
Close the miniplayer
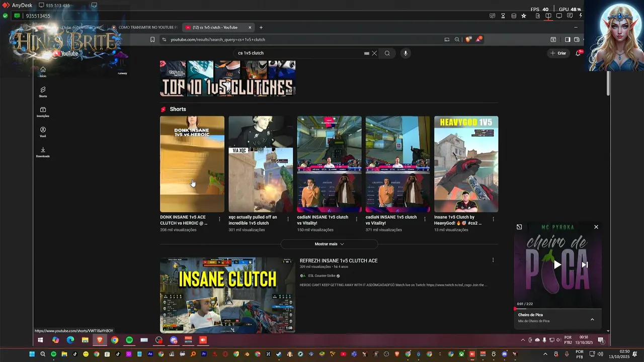point(596,227)
